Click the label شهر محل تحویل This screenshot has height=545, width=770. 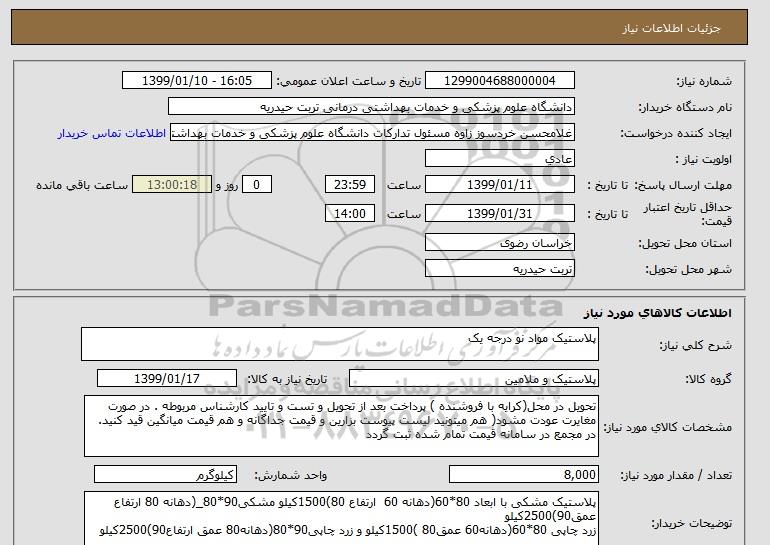tap(688, 270)
